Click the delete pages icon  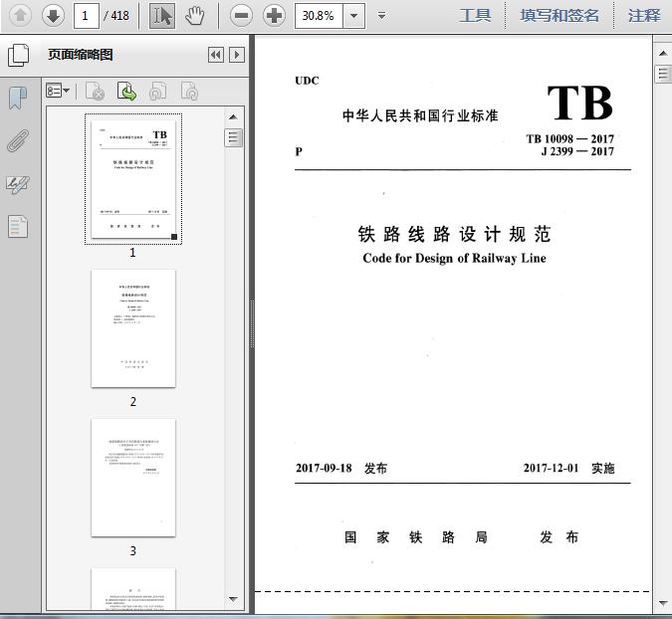(95, 91)
